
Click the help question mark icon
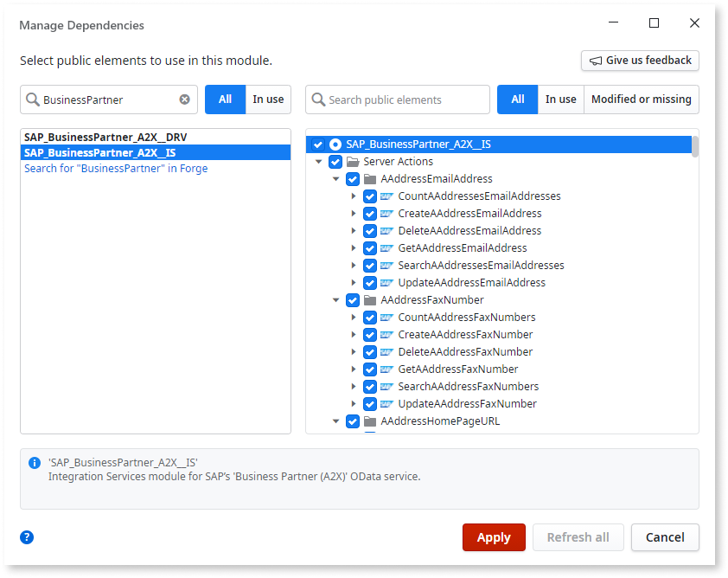coord(26,537)
